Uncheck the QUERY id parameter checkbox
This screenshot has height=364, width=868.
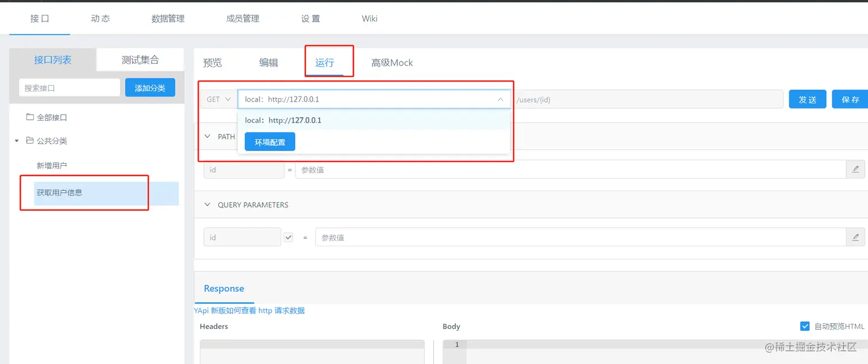pos(288,237)
